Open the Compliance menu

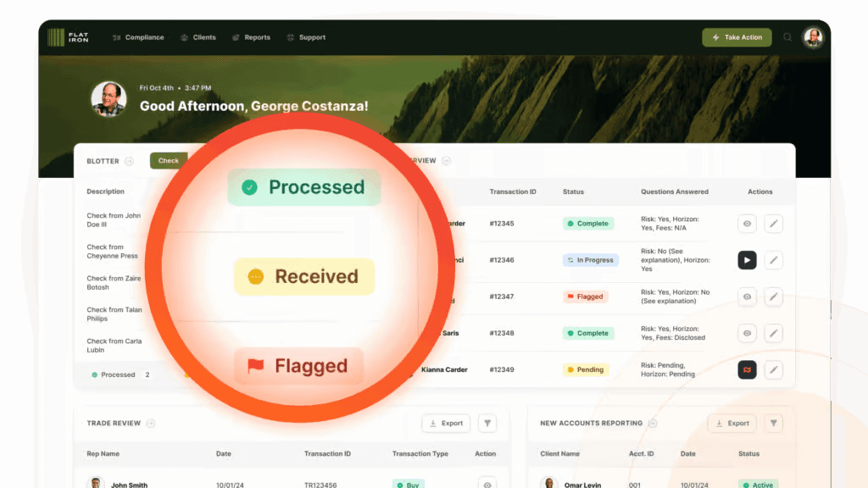138,37
